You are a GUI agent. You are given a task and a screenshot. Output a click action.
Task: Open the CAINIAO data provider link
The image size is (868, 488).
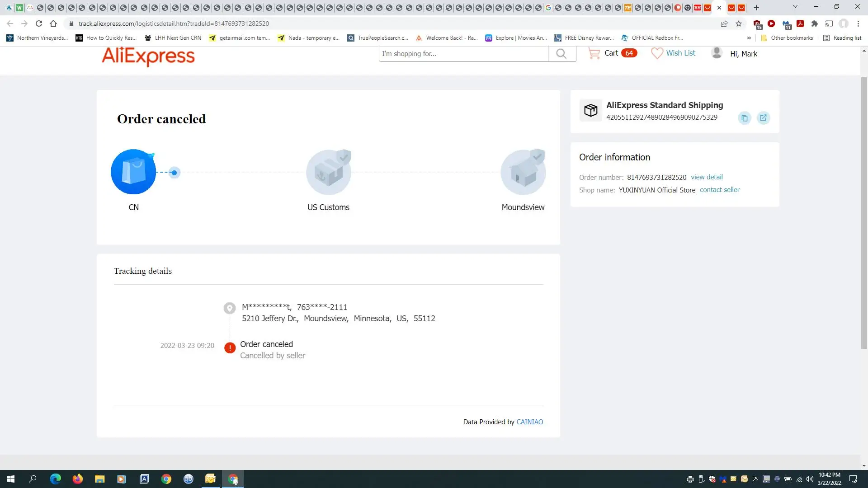pos(529,422)
